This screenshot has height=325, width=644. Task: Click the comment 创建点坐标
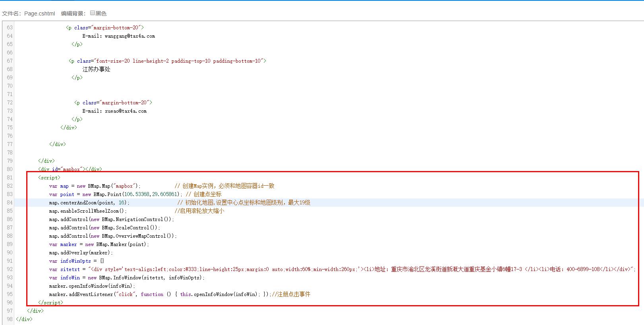click(x=204, y=194)
